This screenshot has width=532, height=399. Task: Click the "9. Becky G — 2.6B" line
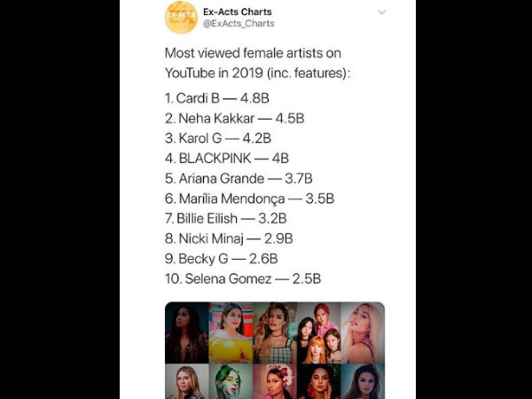tap(222, 258)
